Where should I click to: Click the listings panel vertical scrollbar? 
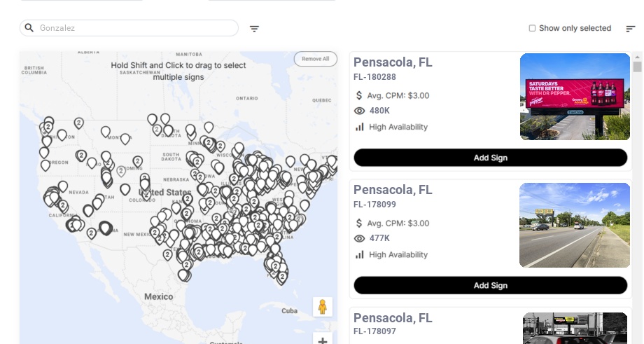click(637, 67)
